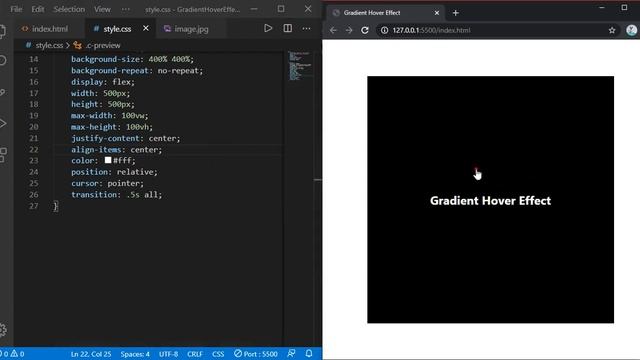This screenshot has height=360, width=640.
Task: Click the Run play icon in editor toolbar
Action: click(268, 28)
